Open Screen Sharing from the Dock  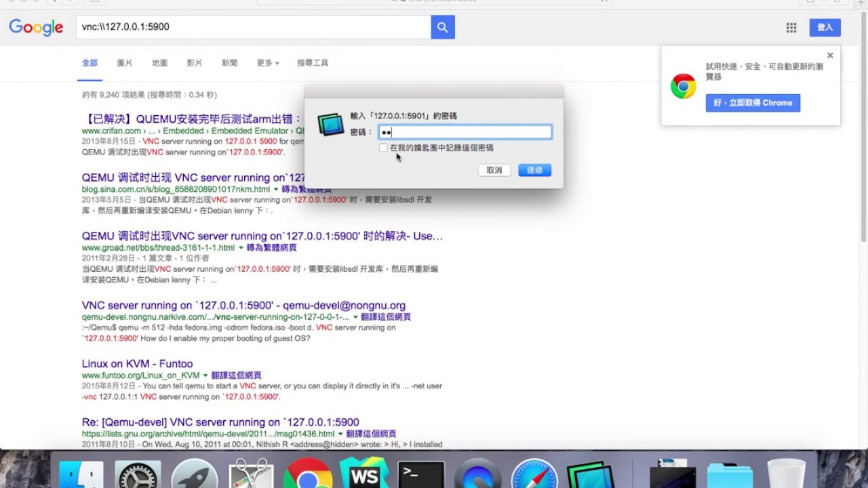(x=590, y=475)
